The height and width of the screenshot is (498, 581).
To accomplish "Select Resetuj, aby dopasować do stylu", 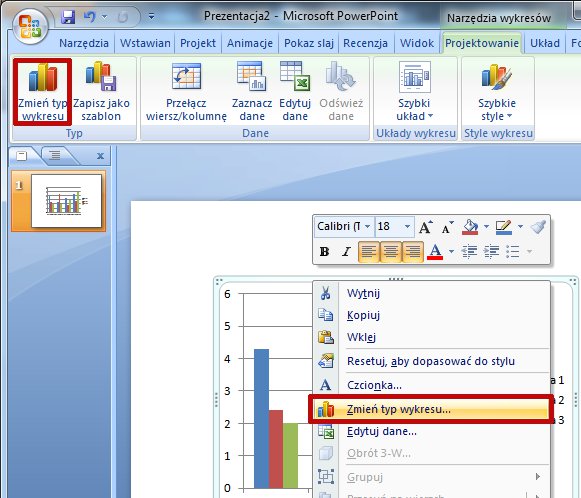I will (x=432, y=361).
